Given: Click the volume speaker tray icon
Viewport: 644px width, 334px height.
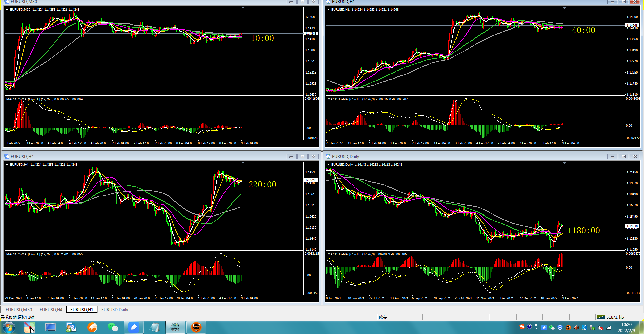Looking at the screenshot, I should [x=576, y=327].
